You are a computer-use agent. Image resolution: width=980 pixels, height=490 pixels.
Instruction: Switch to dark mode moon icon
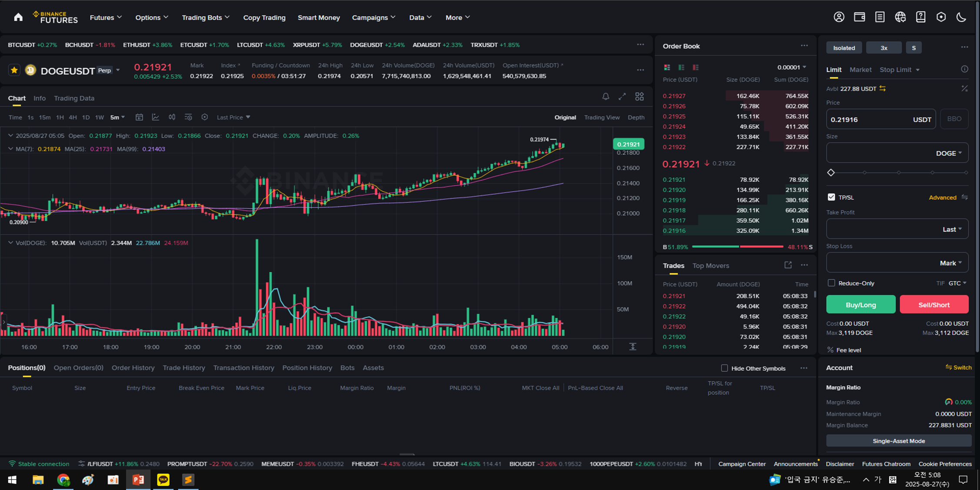[x=961, y=17]
